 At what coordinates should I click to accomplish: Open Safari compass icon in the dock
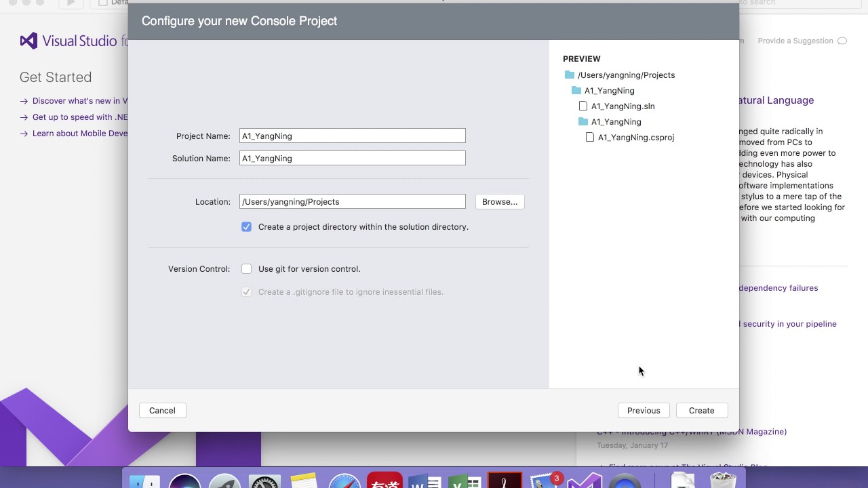344,480
